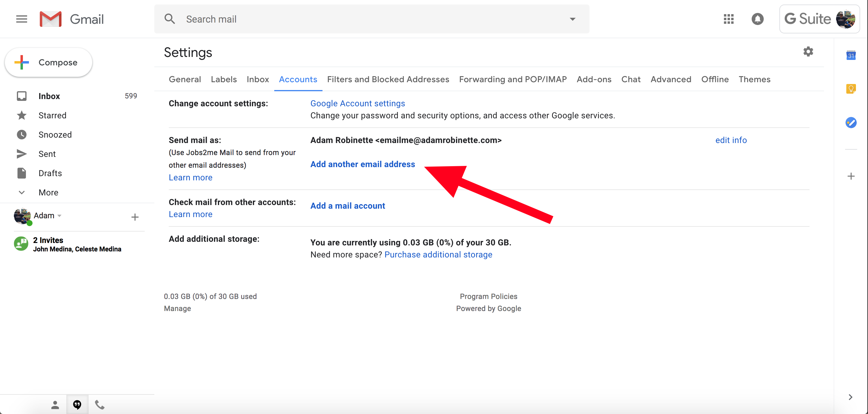Switch to the General tab
Image resolution: width=868 pixels, height=414 pixels.
[x=185, y=79]
